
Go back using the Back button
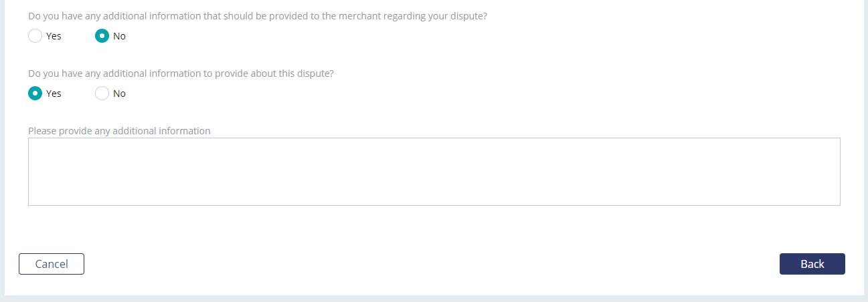pyautogui.click(x=812, y=264)
